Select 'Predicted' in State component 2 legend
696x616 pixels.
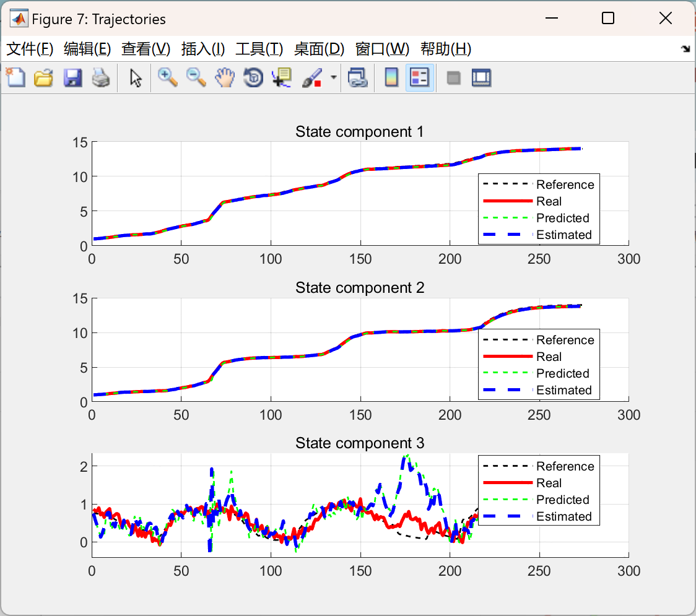563,373
